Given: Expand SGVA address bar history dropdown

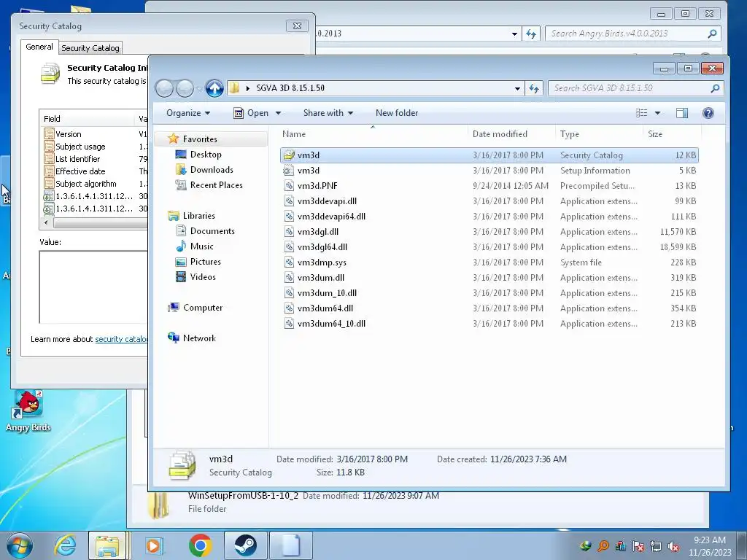Looking at the screenshot, I should pyautogui.click(x=517, y=88).
